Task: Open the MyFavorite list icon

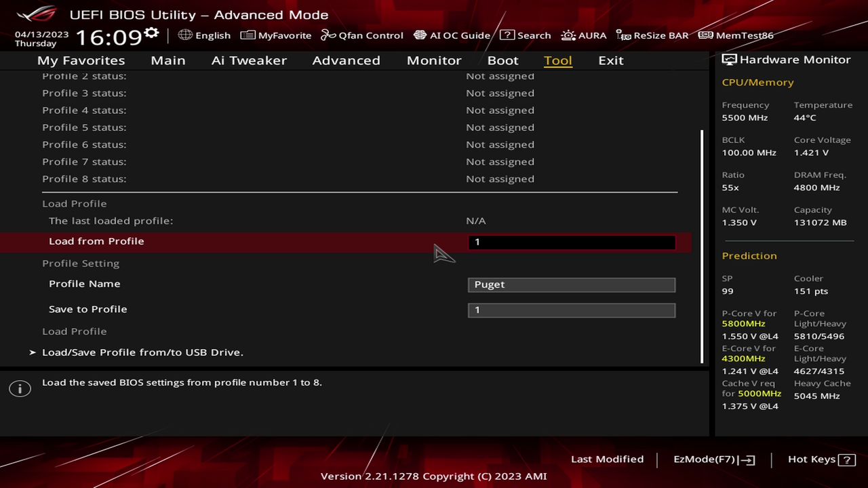Action: pos(248,35)
